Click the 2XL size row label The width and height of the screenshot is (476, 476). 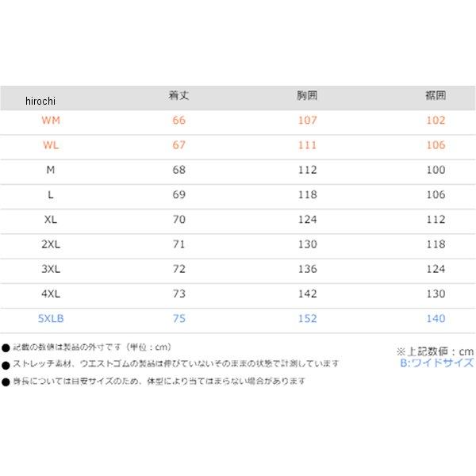pos(51,244)
